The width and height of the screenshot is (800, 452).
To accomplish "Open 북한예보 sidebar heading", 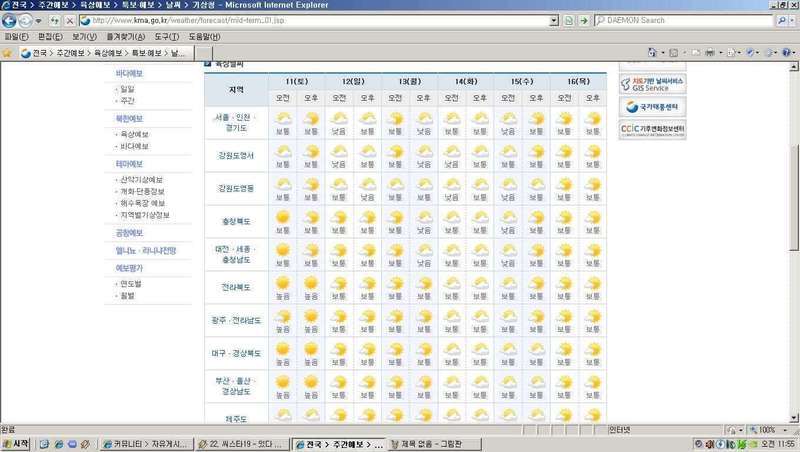I will click(x=129, y=118).
